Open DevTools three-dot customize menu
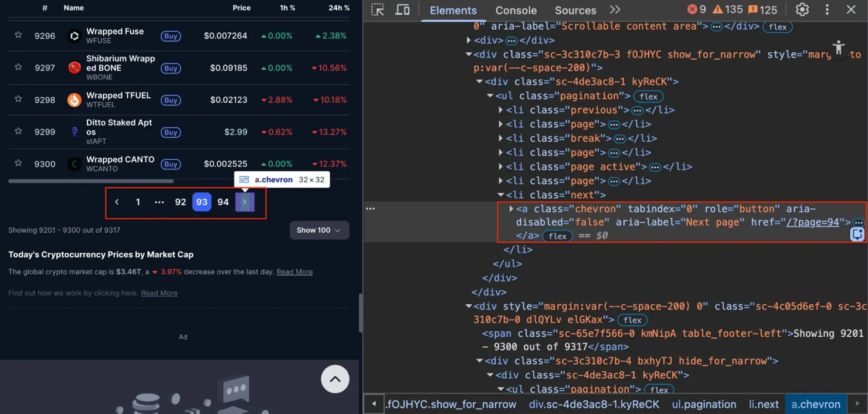The image size is (868, 414). coord(827,10)
